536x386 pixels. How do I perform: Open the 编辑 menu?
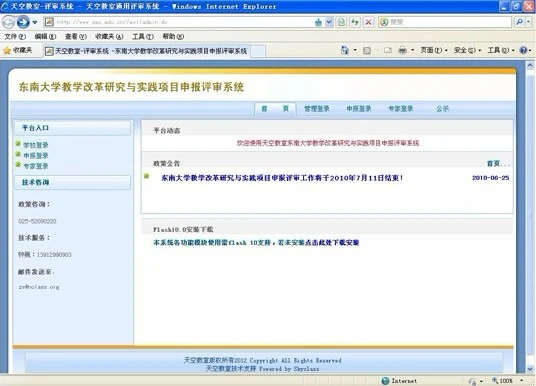[45, 36]
